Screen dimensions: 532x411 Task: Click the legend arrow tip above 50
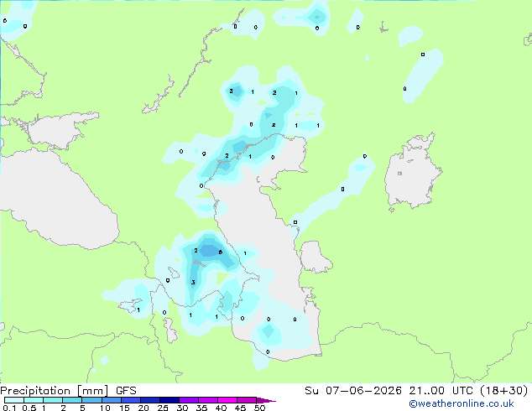tap(266, 400)
